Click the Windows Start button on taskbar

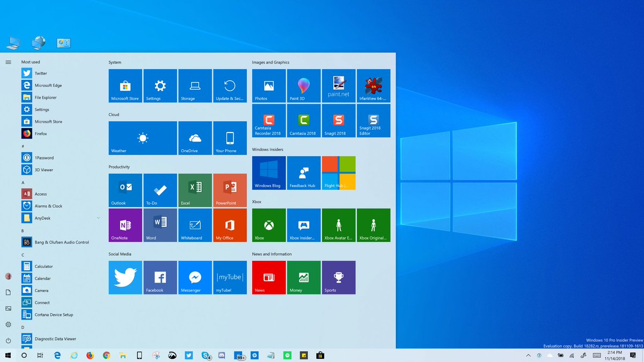(8, 355)
